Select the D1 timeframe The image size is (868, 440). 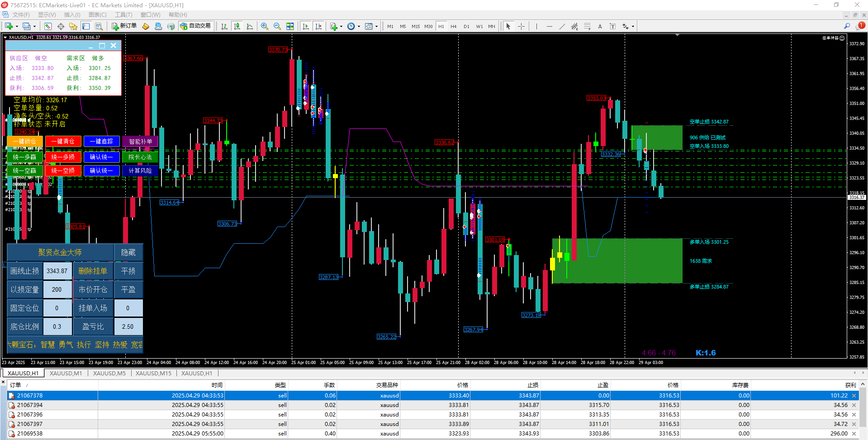[x=466, y=26]
